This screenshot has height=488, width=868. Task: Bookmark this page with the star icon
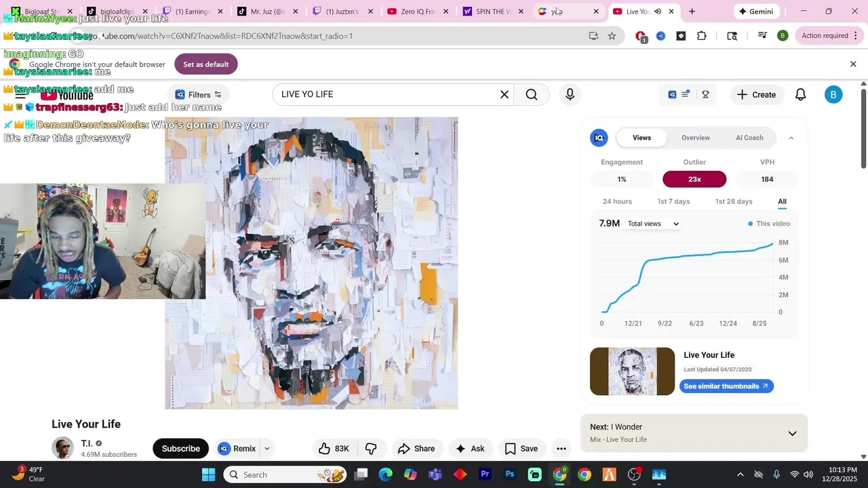point(612,36)
